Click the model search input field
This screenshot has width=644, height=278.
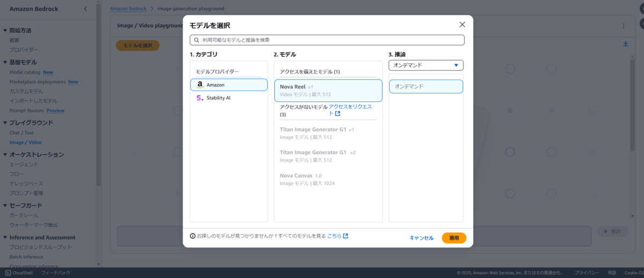[x=327, y=40]
